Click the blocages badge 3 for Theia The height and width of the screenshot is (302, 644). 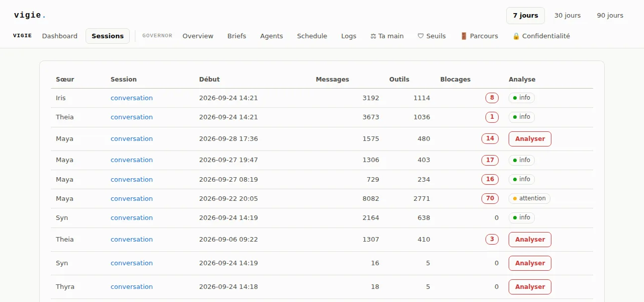pos(492,240)
